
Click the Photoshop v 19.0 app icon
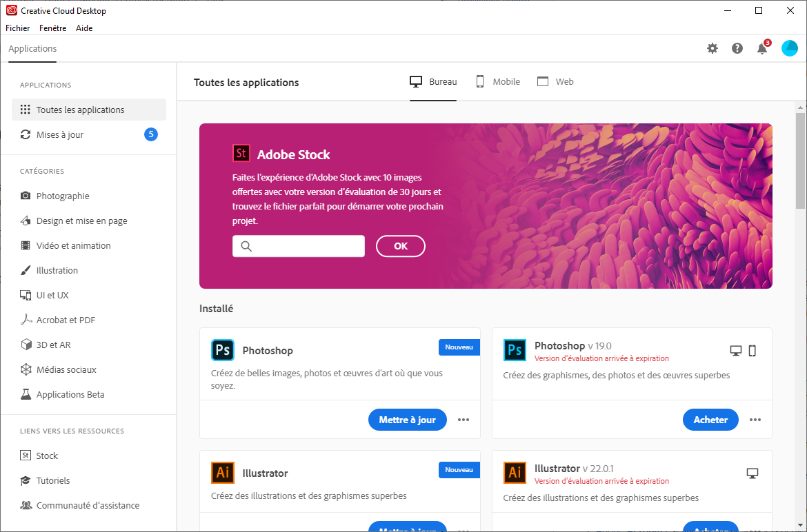click(515, 350)
